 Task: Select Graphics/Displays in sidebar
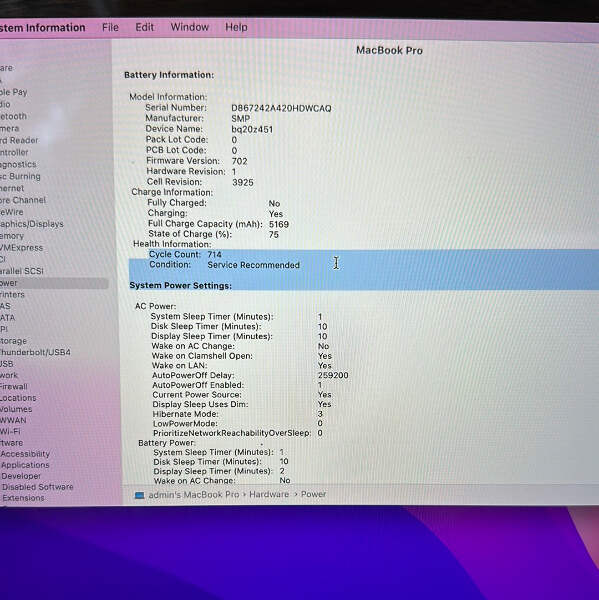click(32, 224)
